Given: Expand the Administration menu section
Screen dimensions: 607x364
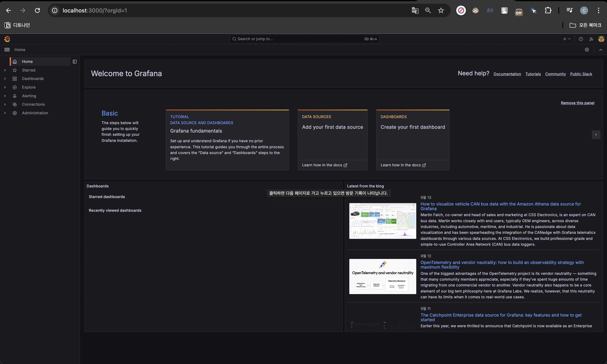Looking at the screenshot, I should 5,113.
